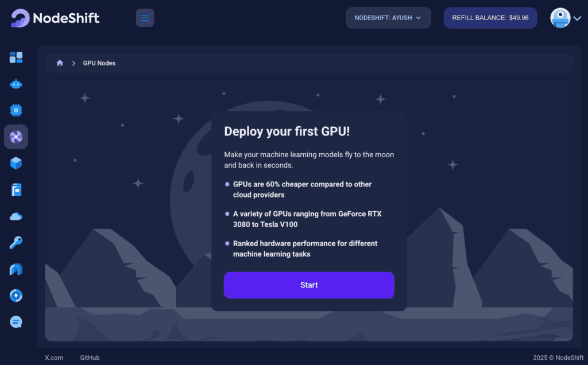Screen dimensions: 588x365
Task: Click the "Make your machine learning models" paragraph
Action: pyautogui.click(x=309, y=160)
